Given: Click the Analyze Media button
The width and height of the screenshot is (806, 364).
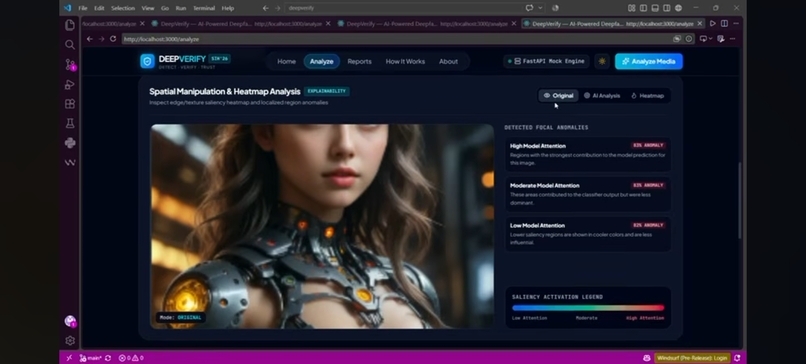Looking at the screenshot, I should pyautogui.click(x=649, y=61).
